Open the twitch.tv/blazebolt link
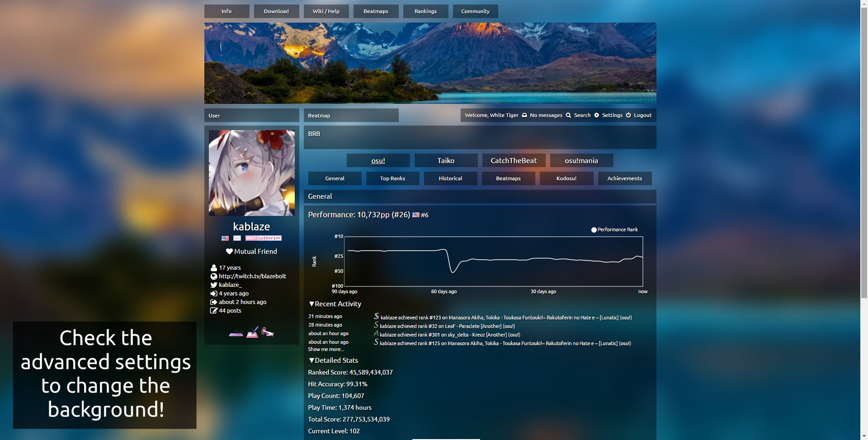This screenshot has width=868, height=440. tap(252, 276)
